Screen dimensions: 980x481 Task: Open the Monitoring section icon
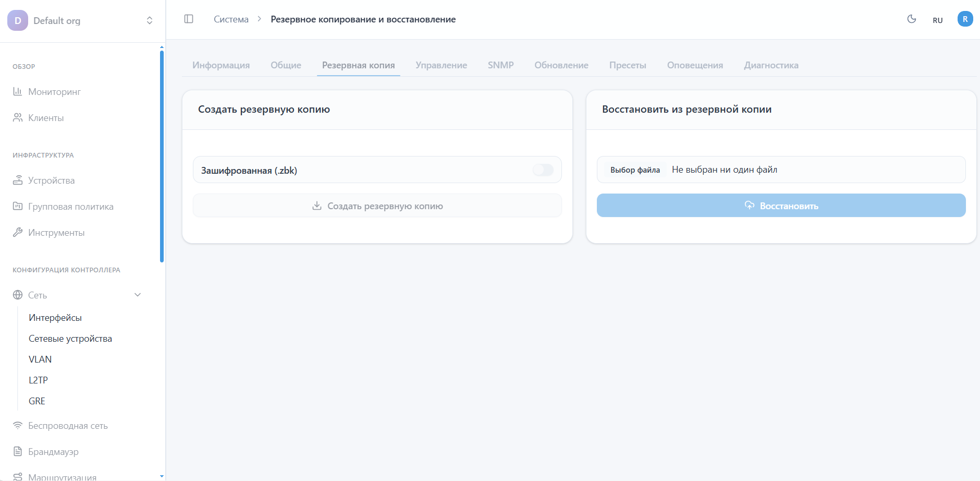point(17,91)
